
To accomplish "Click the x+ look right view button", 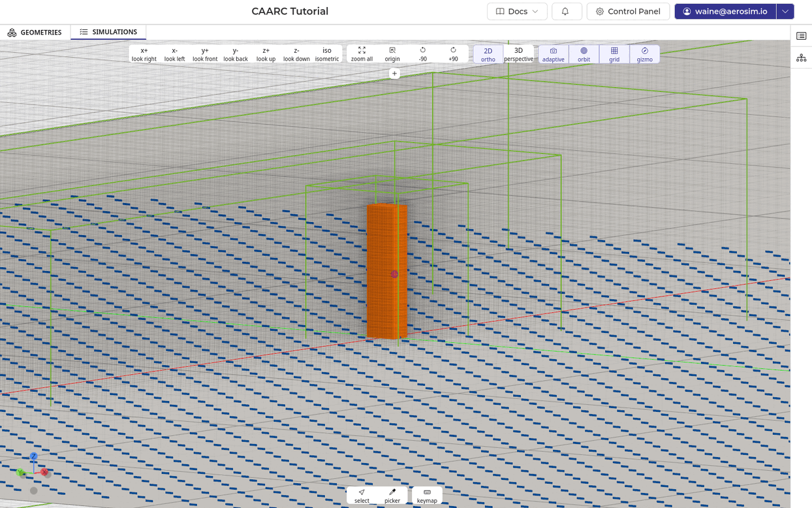I will click(x=144, y=54).
